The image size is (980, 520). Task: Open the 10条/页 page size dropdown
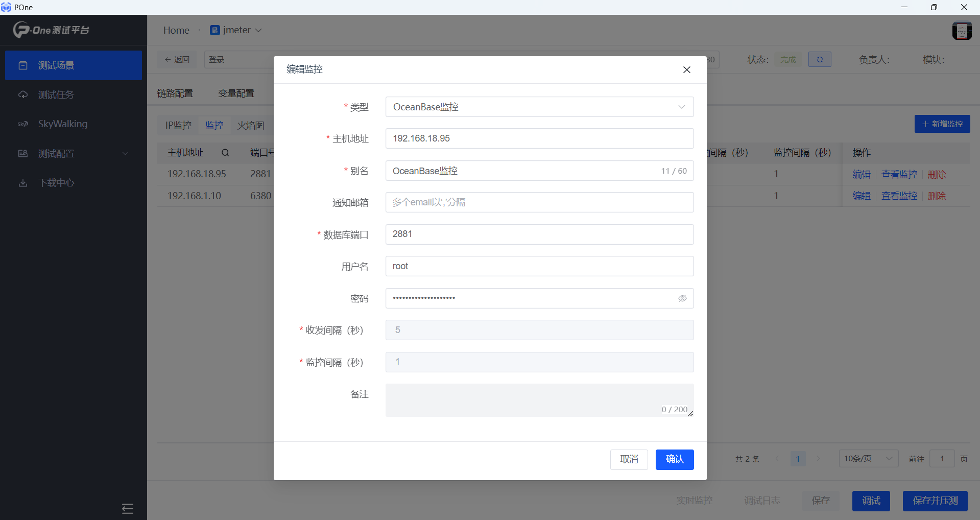[x=868, y=459]
